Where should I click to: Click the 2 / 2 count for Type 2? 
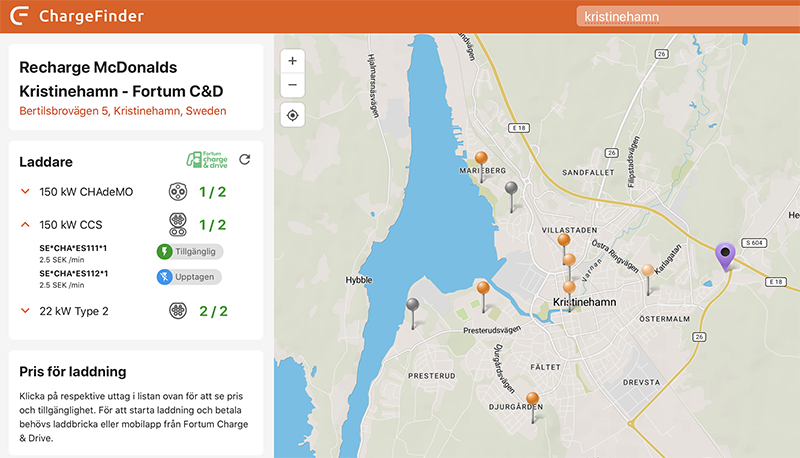pos(213,311)
